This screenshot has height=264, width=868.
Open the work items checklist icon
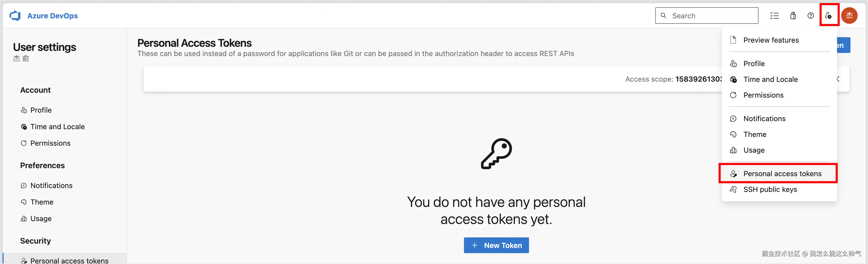pos(774,15)
